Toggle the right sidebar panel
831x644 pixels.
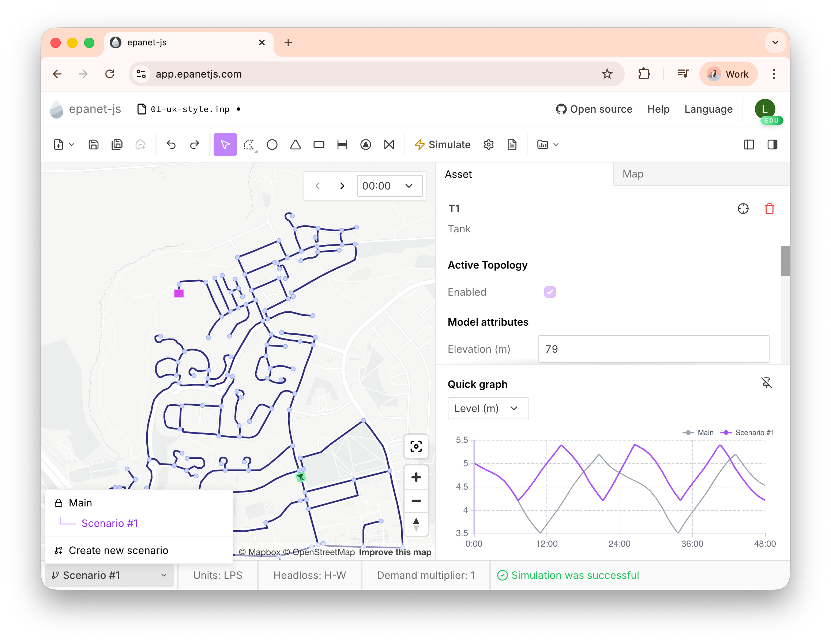pyautogui.click(x=772, y=145)
